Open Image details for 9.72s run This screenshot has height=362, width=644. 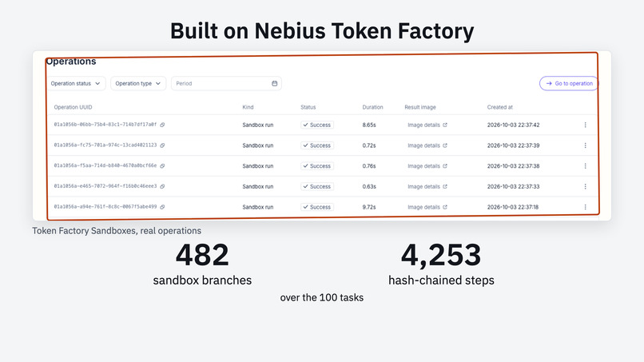[x=427, y=207]
